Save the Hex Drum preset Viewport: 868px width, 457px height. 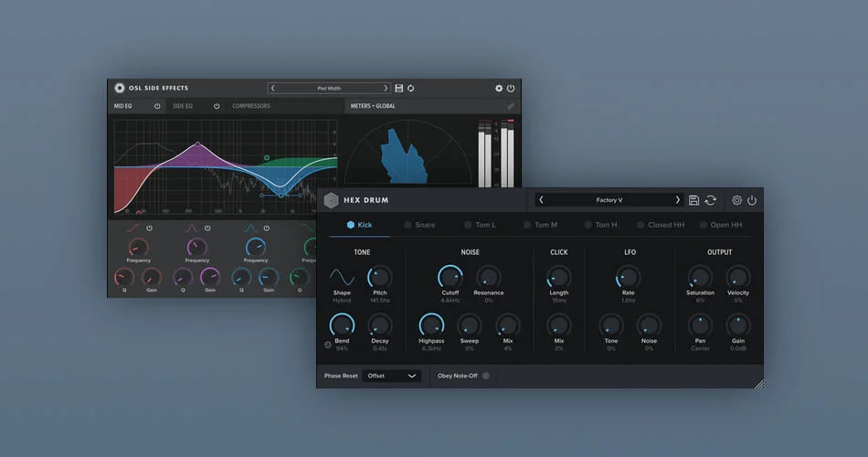(x=693, y=200)
